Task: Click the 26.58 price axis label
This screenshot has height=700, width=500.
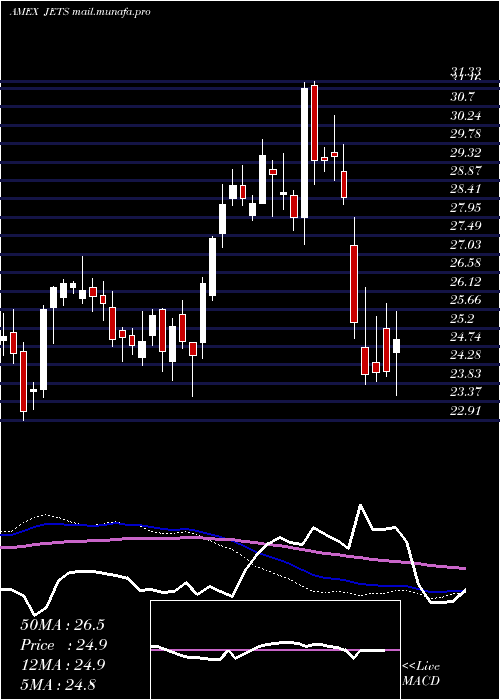Action: (x=466, y=262)
